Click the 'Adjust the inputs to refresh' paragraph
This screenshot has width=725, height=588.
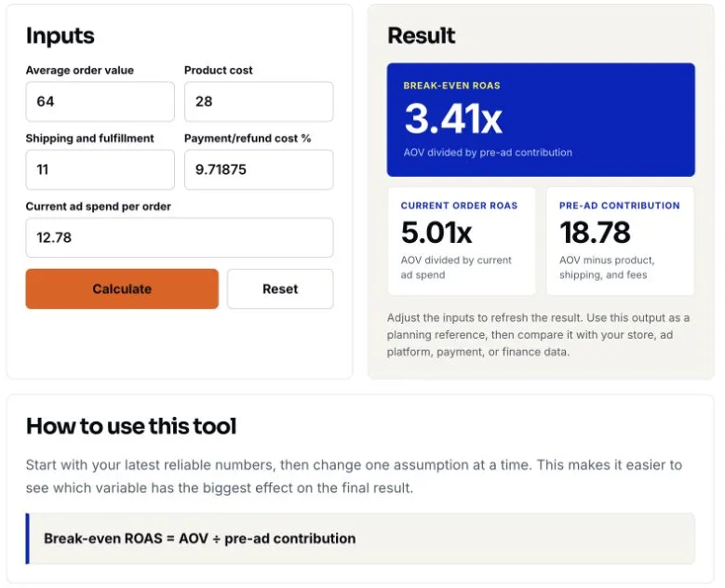pyautogui.click(x=538, y=335)
